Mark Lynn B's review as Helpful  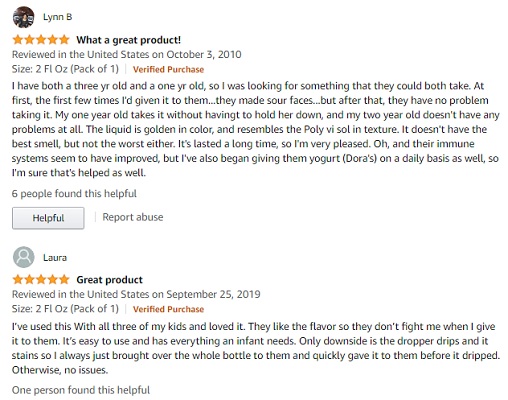[x=48, y=218]
